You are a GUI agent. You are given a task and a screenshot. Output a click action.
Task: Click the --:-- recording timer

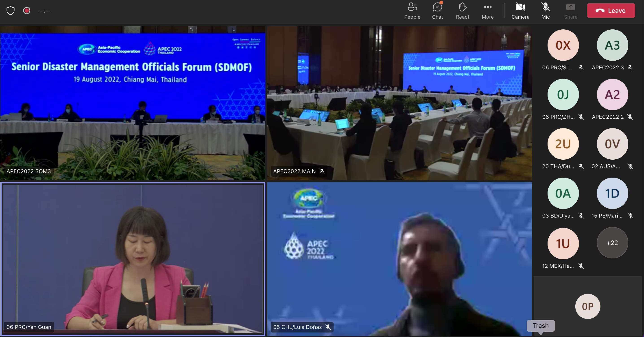44,11
